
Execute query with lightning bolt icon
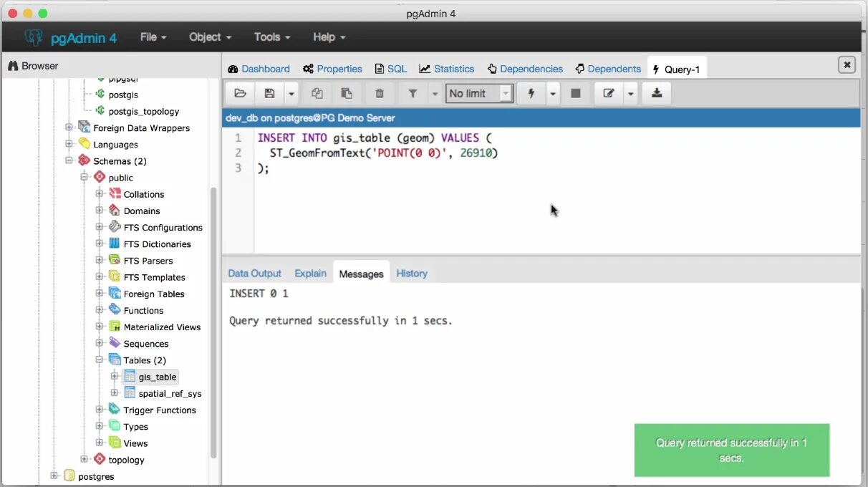(531, 93)
